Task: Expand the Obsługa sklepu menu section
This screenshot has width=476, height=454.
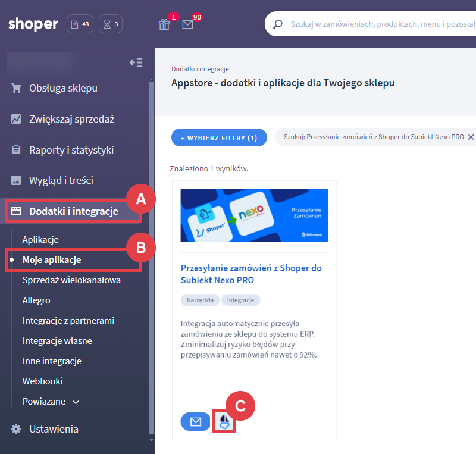Action: click(x=63, y=88)
